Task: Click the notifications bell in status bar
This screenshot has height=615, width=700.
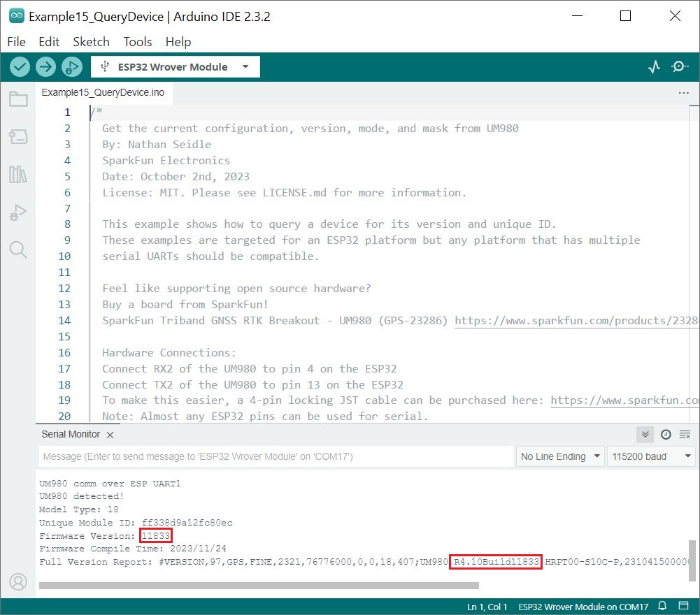Action: tap(662, 606)
